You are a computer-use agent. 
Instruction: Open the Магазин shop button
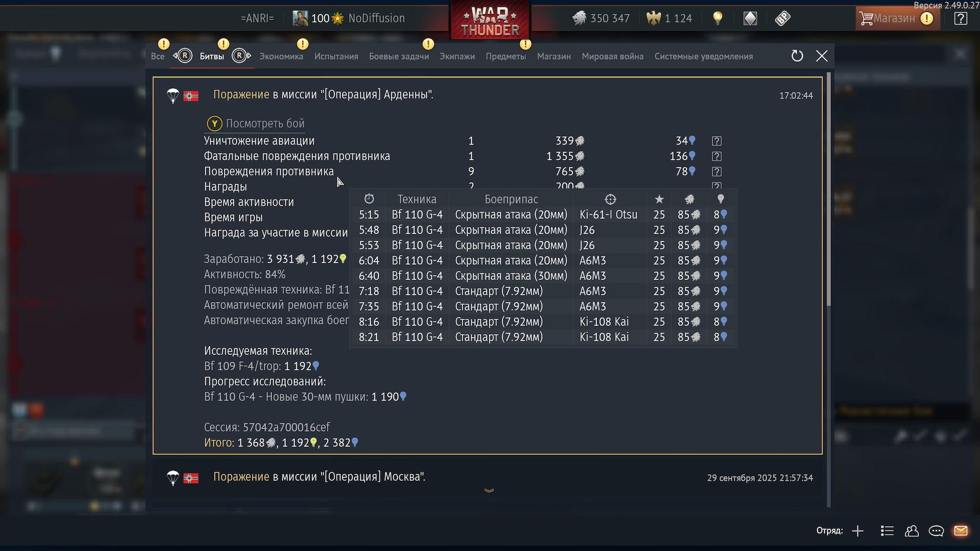click(x=897, y=18)
